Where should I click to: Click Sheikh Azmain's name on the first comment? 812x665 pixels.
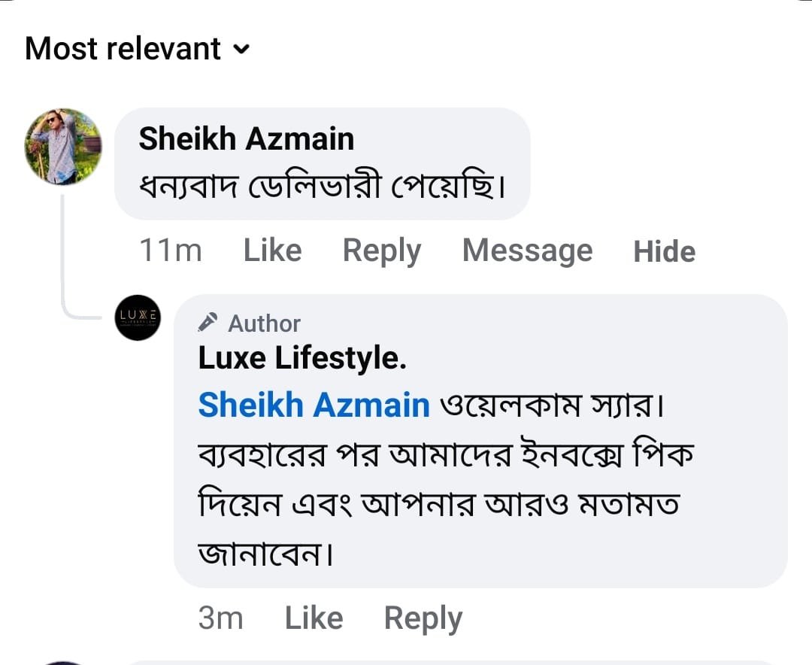246,139
